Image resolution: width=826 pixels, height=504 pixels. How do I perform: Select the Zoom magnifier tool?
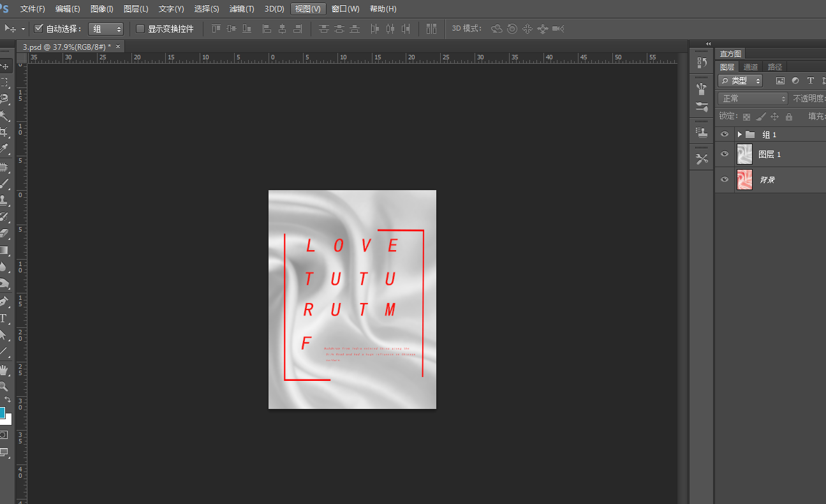click(4, 387)
